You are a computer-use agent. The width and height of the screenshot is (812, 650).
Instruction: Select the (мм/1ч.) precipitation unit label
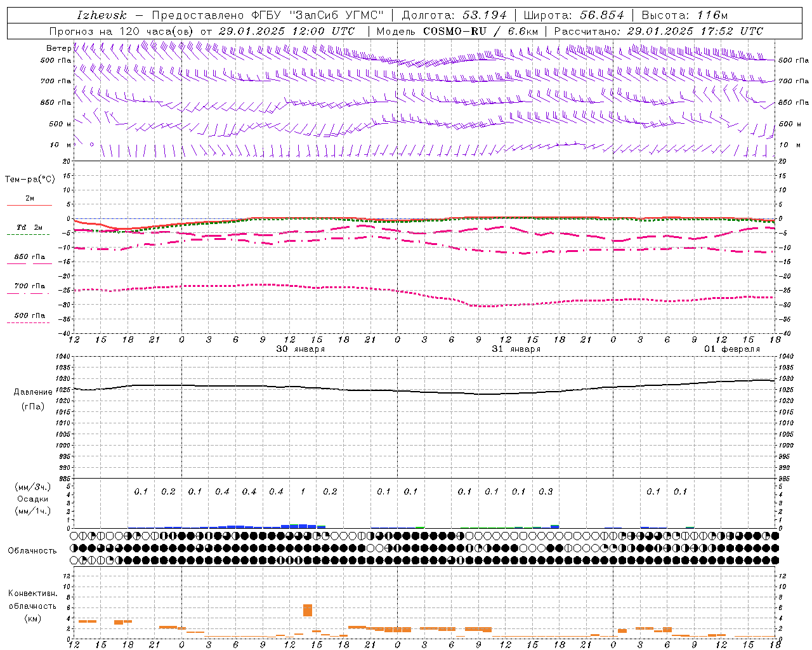(33, 512)
